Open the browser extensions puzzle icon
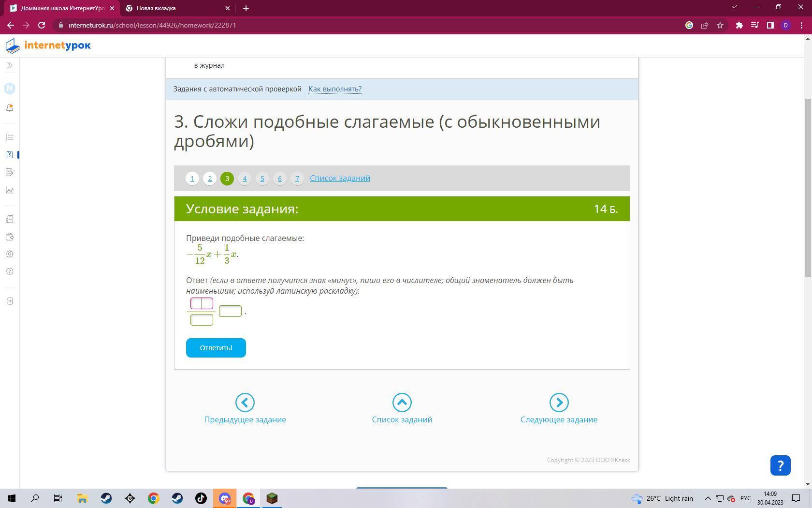The height and width of the screenshot is (508, 812). click(x=739, y=25)
